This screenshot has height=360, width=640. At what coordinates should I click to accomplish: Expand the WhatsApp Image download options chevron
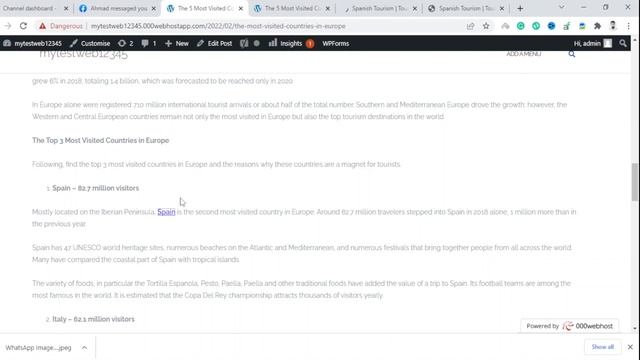click(x=84, y=348)
